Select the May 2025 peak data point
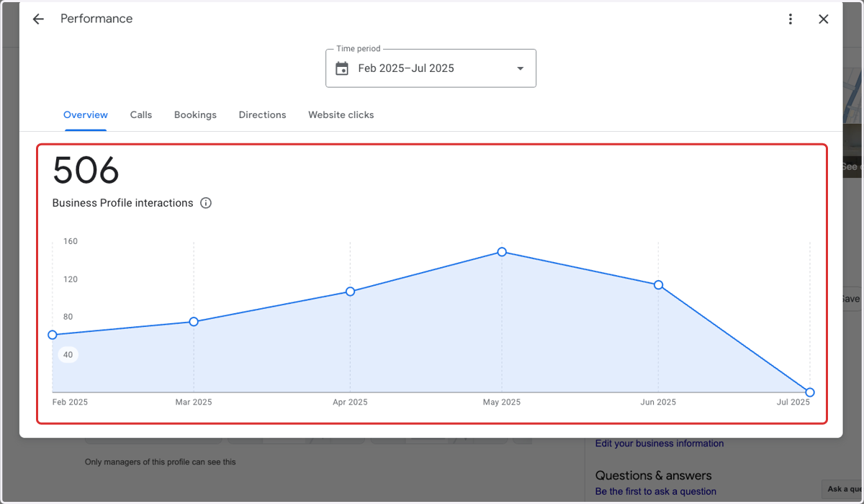 point(502,252)
